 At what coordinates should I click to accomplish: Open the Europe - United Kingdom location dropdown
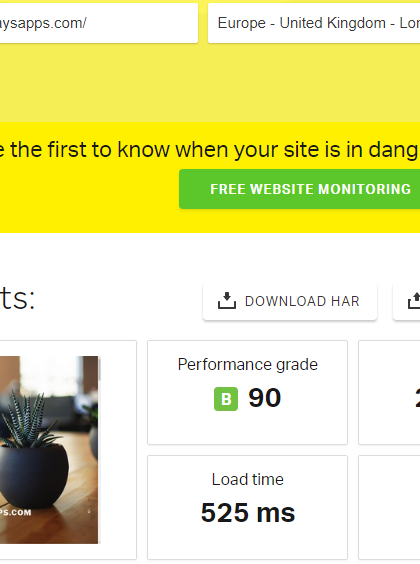point(314,23)
